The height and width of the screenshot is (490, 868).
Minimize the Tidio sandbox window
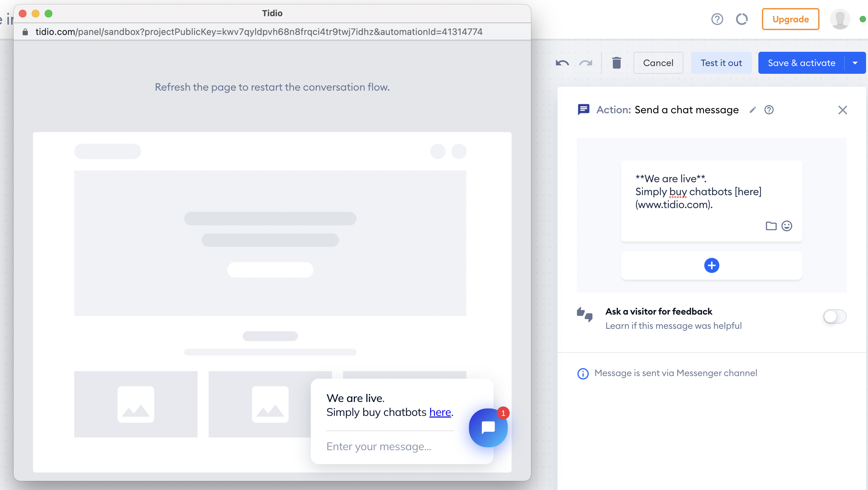(x=35, y=14)
